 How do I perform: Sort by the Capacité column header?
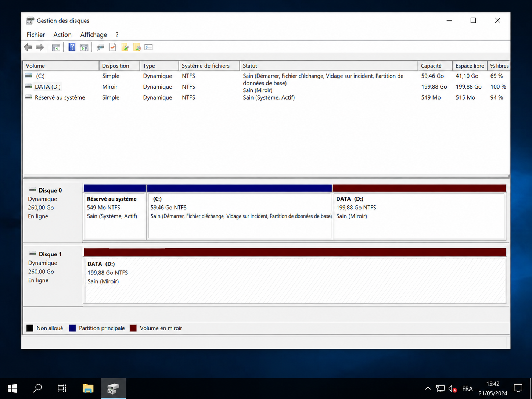(435, 66)
